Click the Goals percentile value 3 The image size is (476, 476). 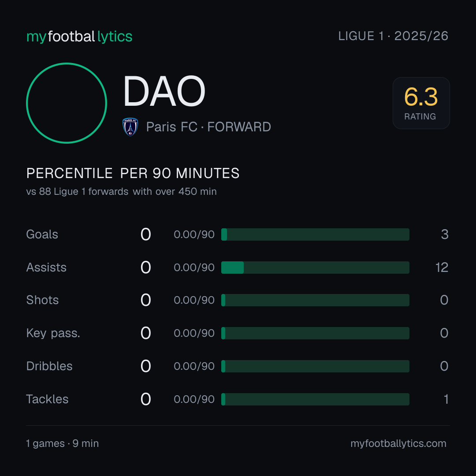click(x=445, y=234)
